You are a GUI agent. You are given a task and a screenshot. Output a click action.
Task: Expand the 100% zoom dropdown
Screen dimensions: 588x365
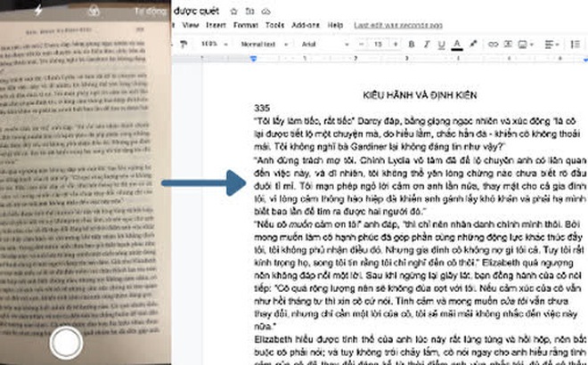tap(215, 45)
